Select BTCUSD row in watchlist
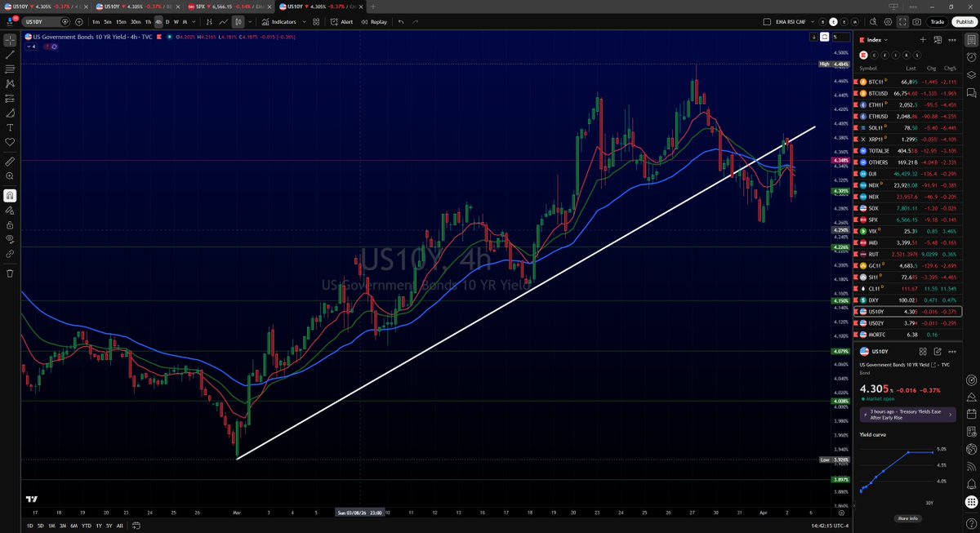Screen dimensions: 980x533 pos(907,93)
